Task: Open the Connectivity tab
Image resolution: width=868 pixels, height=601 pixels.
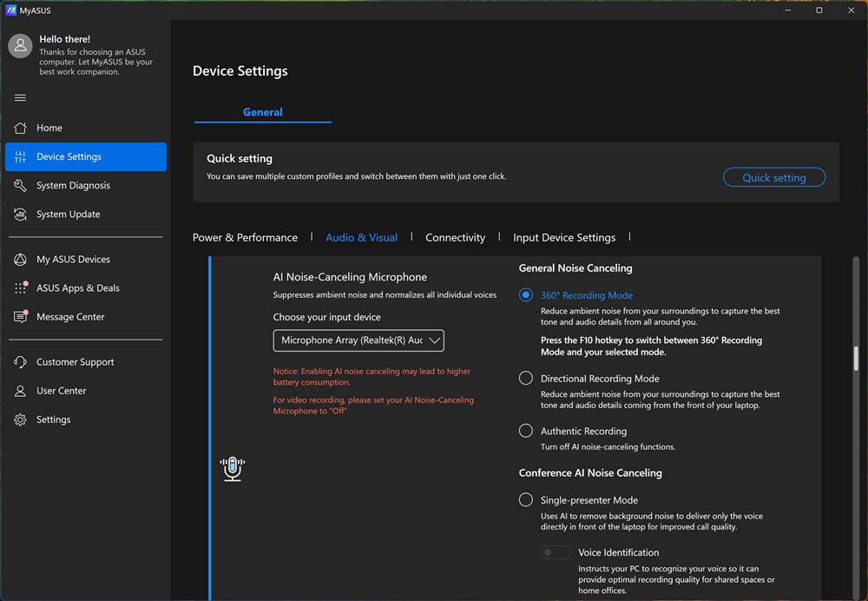Action: [x=455, y=237]
